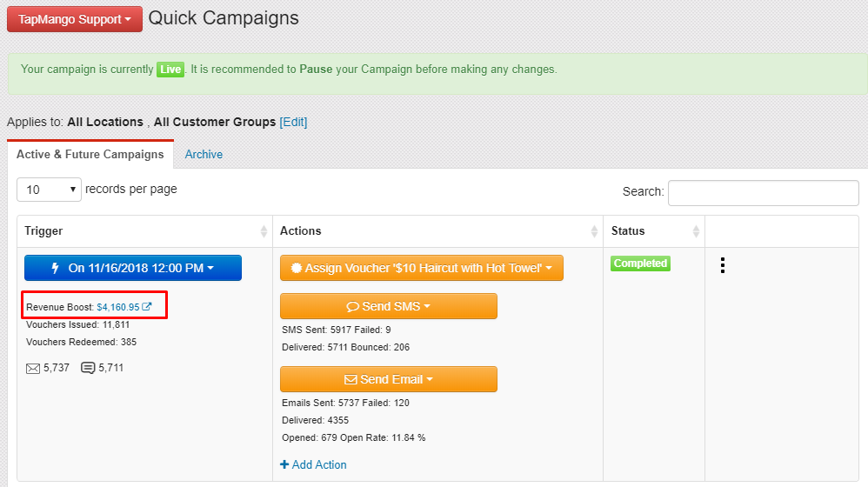Image resolution: width=868 pixels, height=487 pixels.
Task: Sort by the Actions column header
Action: (437, 231)
